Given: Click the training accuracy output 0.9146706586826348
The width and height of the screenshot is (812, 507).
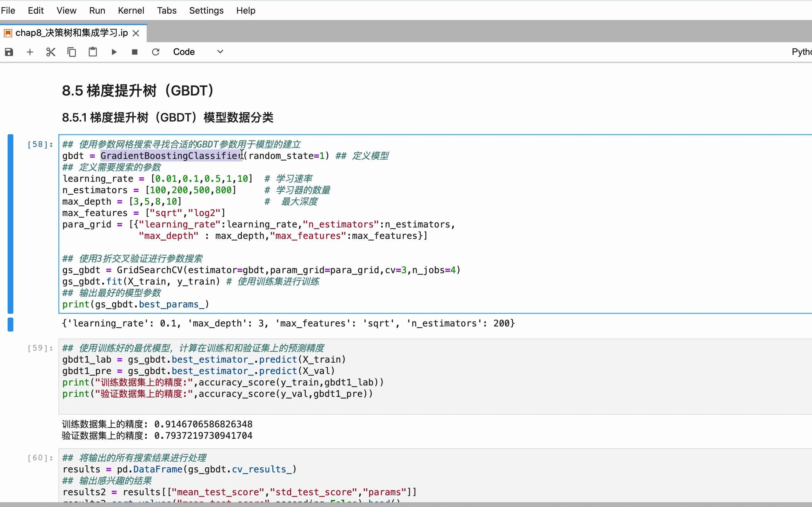Looking at the screenshot, I should tap(203, 424).
